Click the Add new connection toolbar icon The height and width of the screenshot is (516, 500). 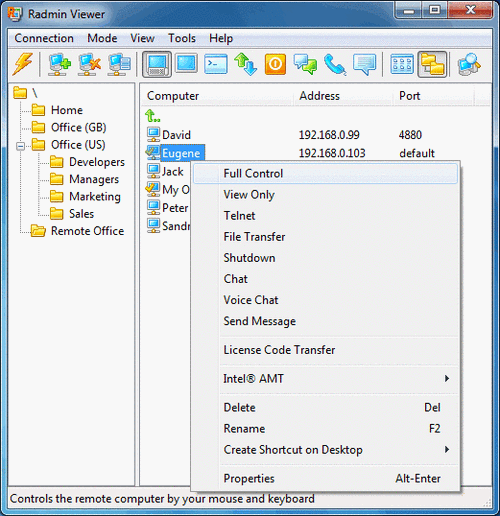pyautogui.click(x=59, y=64)
